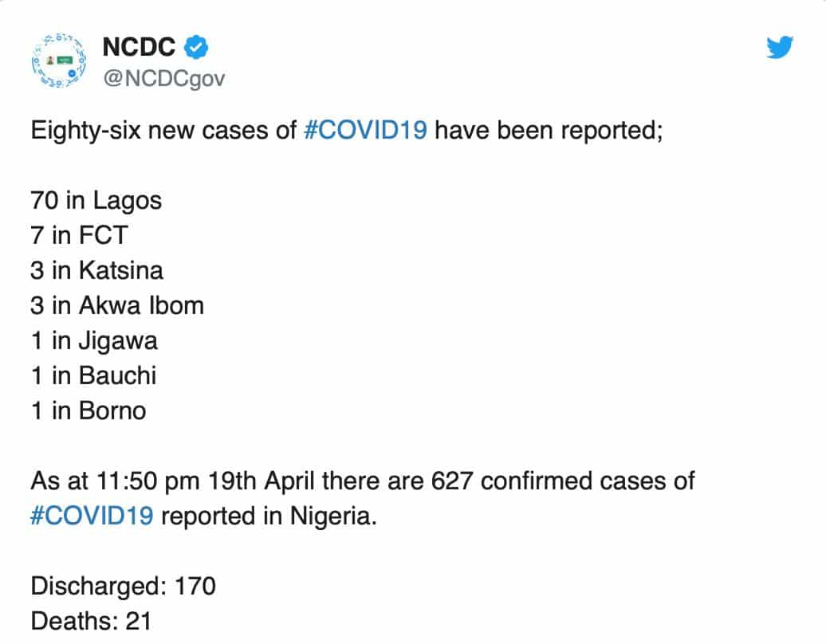Screen dimensions: 826x644
Task: Click the 'reported in Nigeria.' text
Action: tap(269, 516)
